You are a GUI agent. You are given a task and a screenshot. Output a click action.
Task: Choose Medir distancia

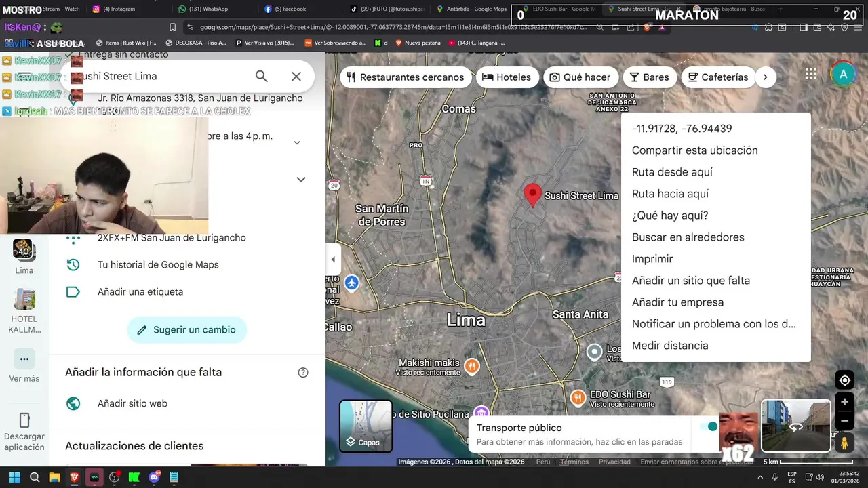coord(715,346)
